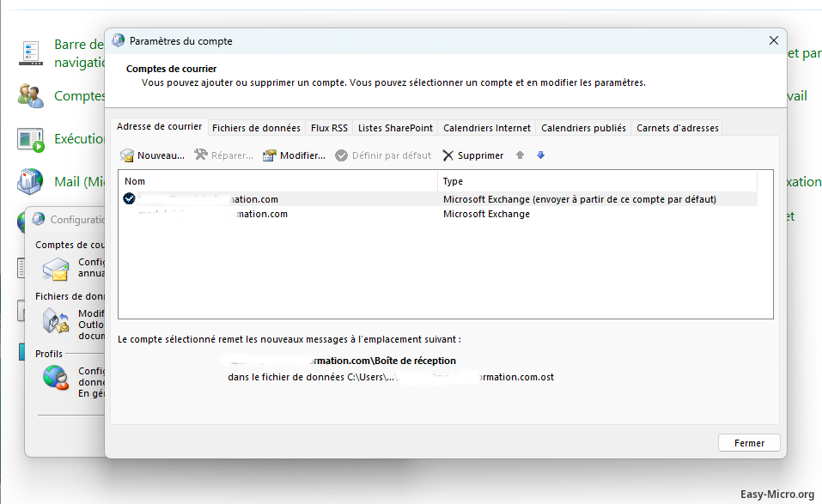Click Paramètres du compte title bar icon
Image resolution: width=822 pixels, height=504 pixels.
119,40
